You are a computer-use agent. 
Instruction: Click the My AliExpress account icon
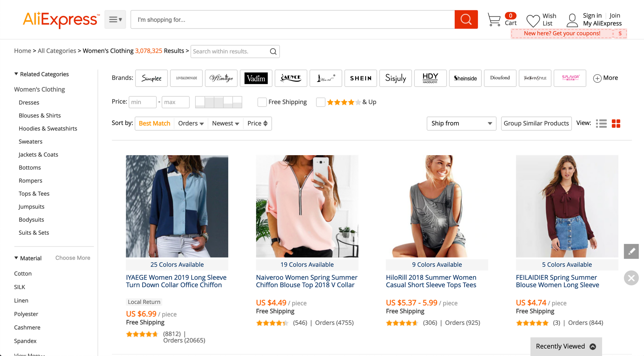572,20
